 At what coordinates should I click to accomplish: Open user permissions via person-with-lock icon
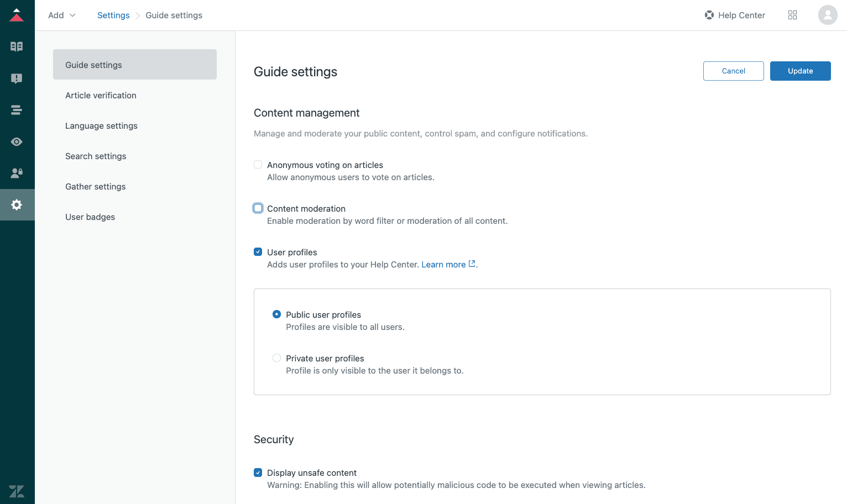tap(17, 173)
